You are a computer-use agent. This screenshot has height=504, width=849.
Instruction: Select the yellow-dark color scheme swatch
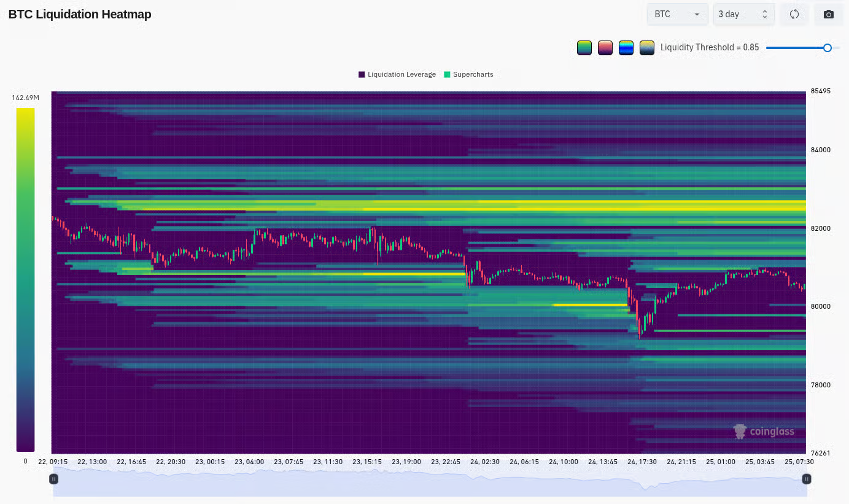tap(647, 47)
